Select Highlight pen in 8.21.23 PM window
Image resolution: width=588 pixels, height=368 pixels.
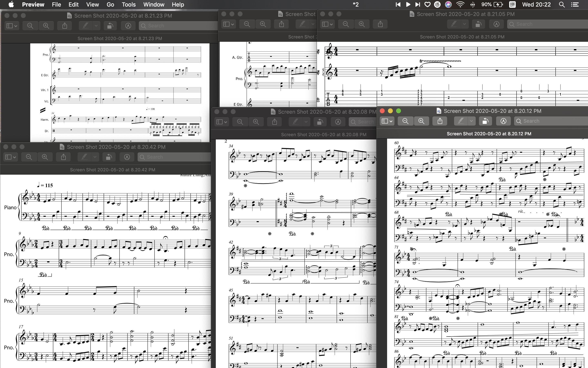coord(86,26)
